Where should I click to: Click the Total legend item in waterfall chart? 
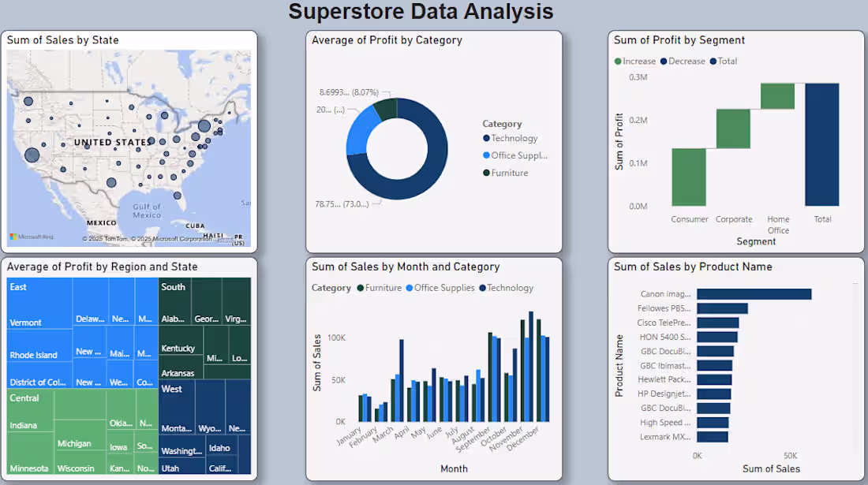coord(724,62)
